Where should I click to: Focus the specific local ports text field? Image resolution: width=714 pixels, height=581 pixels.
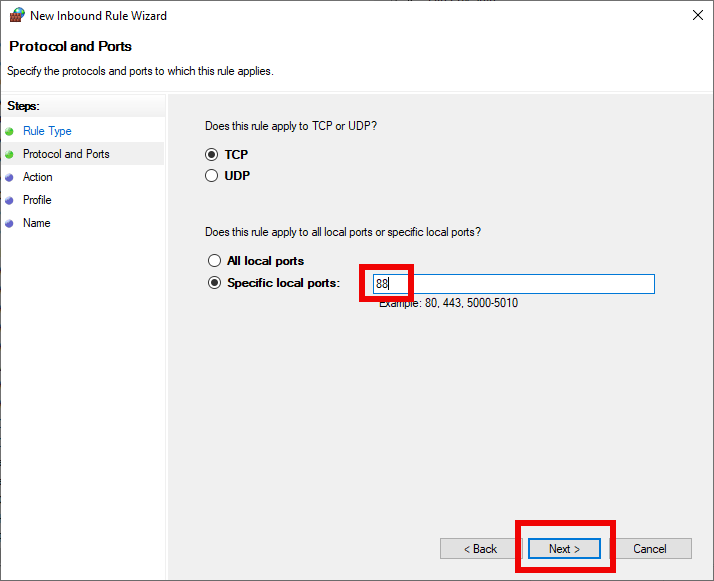pyautogui.click(x=514, y=284)
